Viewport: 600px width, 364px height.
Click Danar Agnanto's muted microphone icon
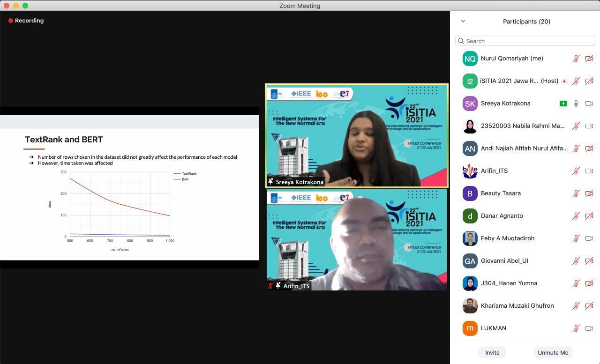[x=576, y=216]
